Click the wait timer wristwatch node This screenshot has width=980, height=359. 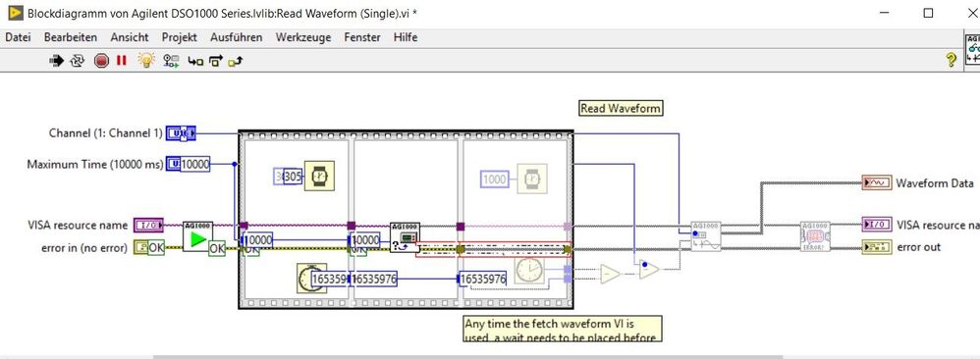click(319, 177)
